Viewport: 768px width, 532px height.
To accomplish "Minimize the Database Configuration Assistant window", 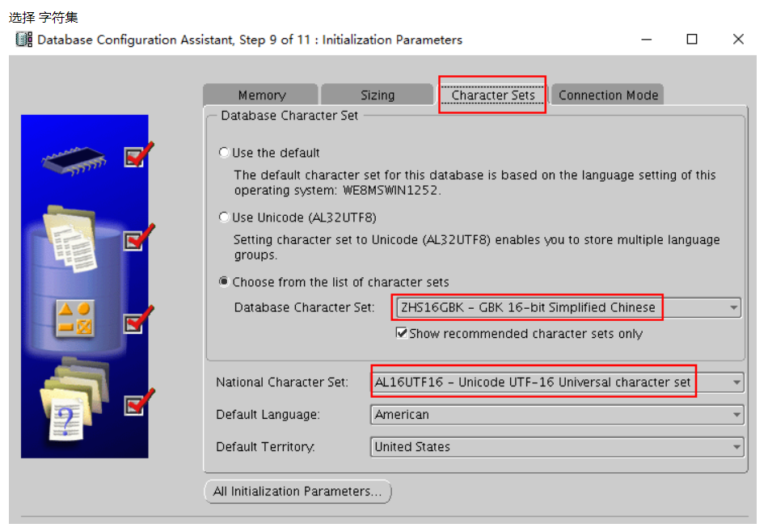I will coord(647,39).
